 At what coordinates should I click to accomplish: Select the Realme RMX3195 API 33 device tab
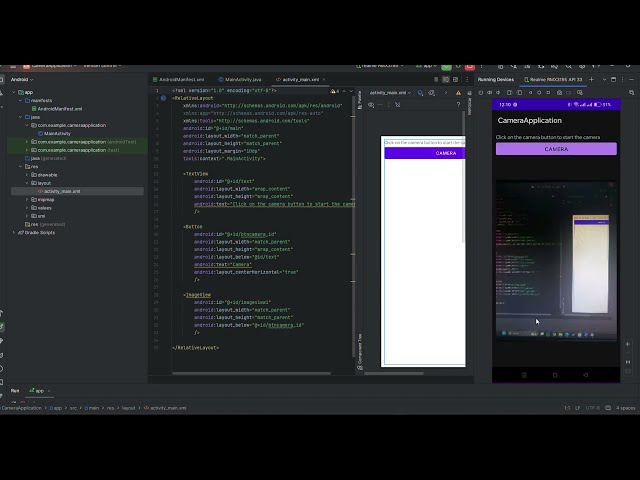click(553, 80)
